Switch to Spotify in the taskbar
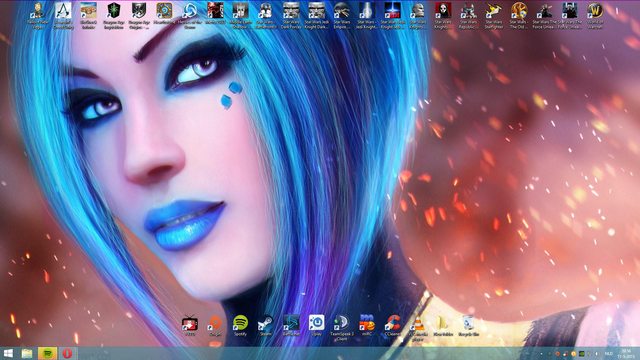Viewport: 640px width, 360px height. (x=47, y=353)
